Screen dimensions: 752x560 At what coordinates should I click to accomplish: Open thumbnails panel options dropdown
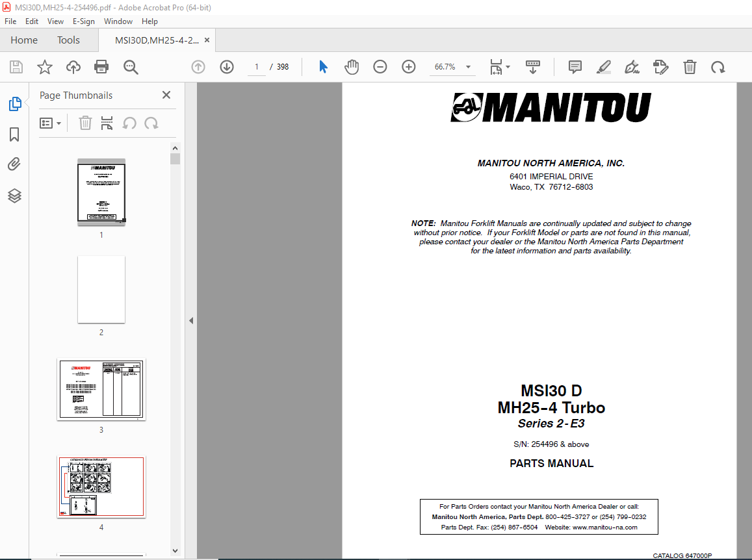coord(50,123)
